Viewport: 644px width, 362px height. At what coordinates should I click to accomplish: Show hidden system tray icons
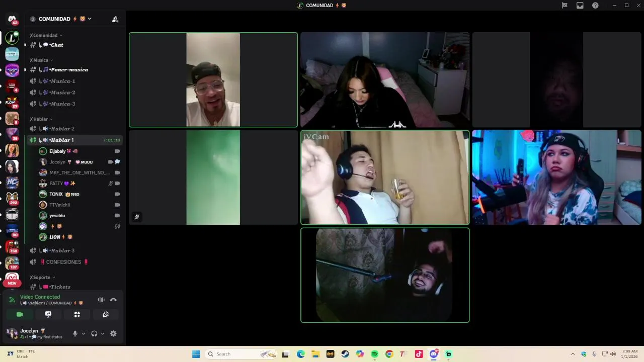click(x=573, y=354)
